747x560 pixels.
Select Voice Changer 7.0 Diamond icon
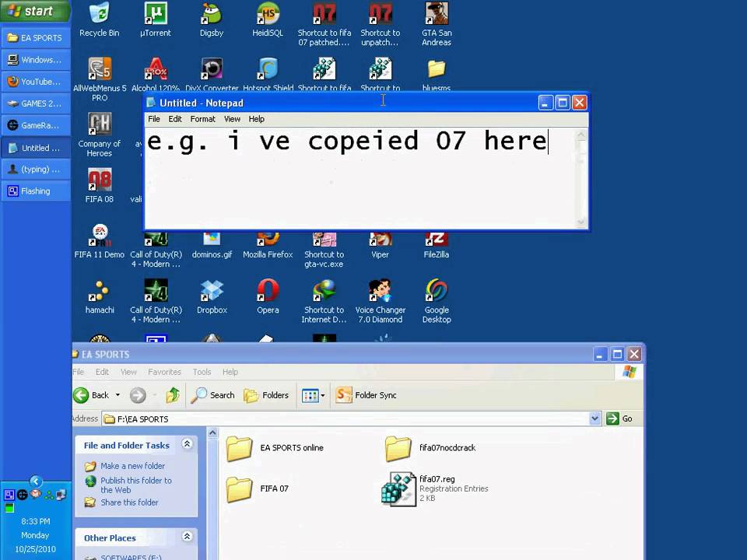[381, 301]
